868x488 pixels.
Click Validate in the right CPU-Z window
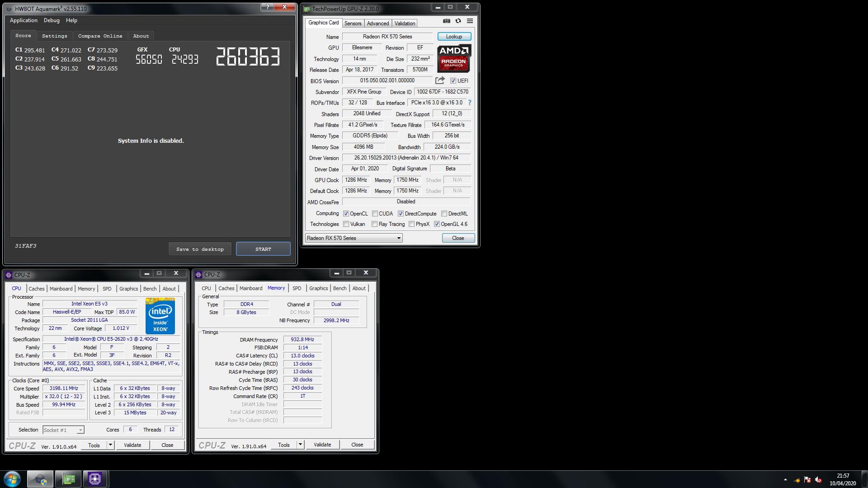pyautogui.click(x=322, y=445)
